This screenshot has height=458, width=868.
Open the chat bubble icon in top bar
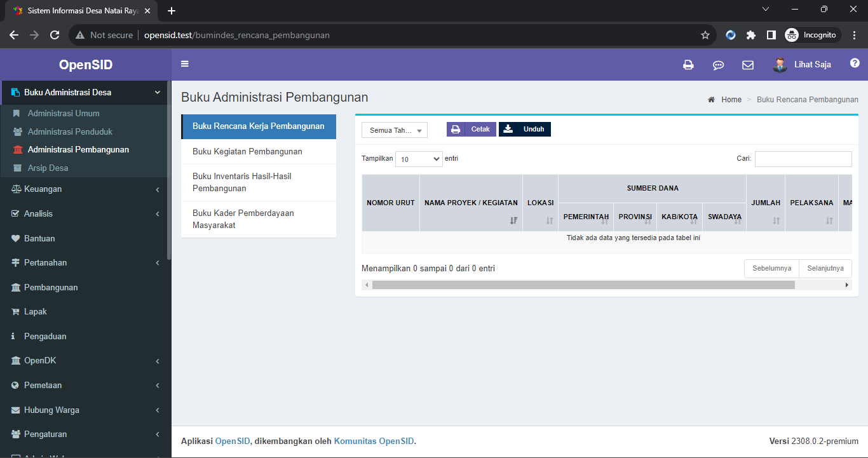click(x=718, y=64)
